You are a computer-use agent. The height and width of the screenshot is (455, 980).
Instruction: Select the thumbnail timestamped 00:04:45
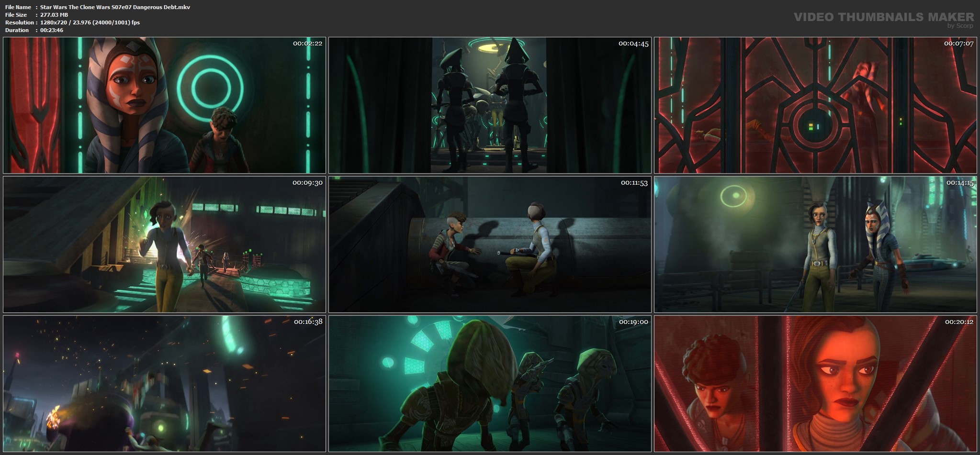(490, 105)
